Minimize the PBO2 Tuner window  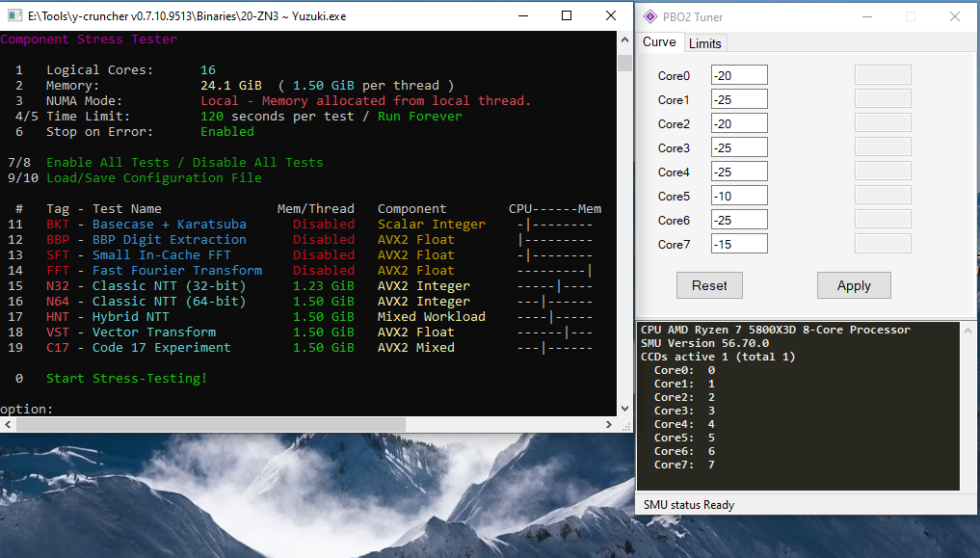tap(867, 17)
